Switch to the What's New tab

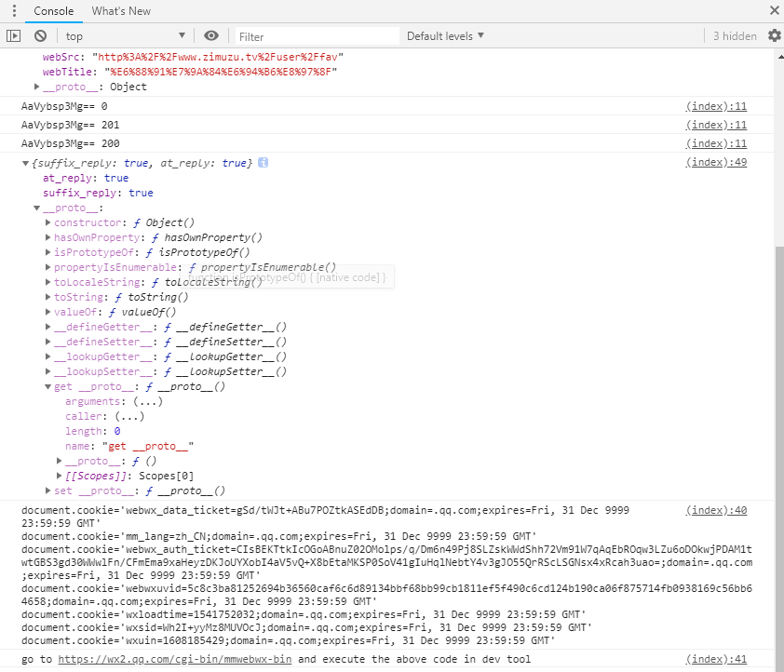121,11
